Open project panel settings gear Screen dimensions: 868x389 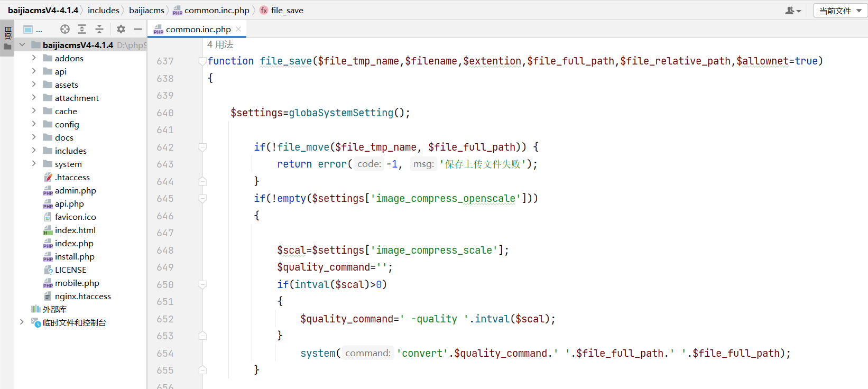[121, 29]
